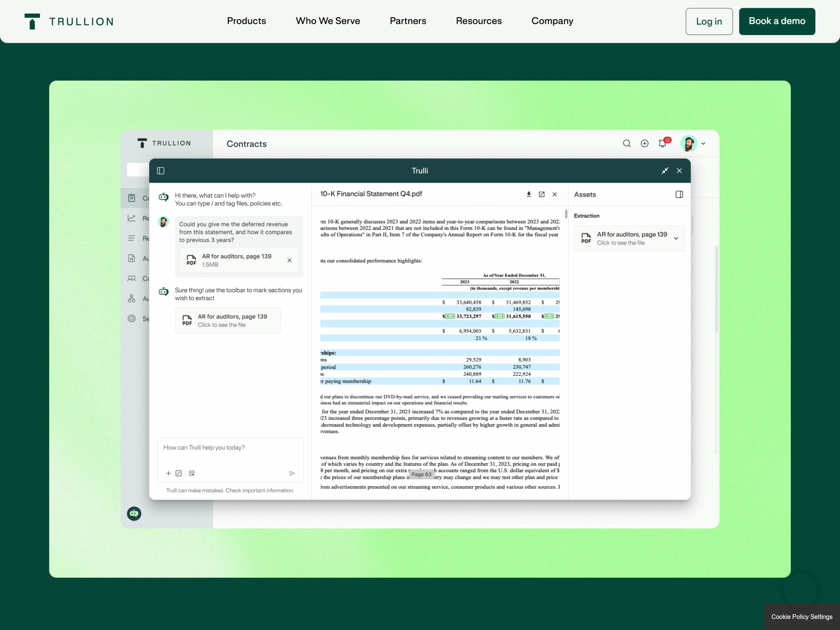Viewport: 840px width, 630px height.
Task: Open PDF in new window icon
Action: tap(541, 194)
